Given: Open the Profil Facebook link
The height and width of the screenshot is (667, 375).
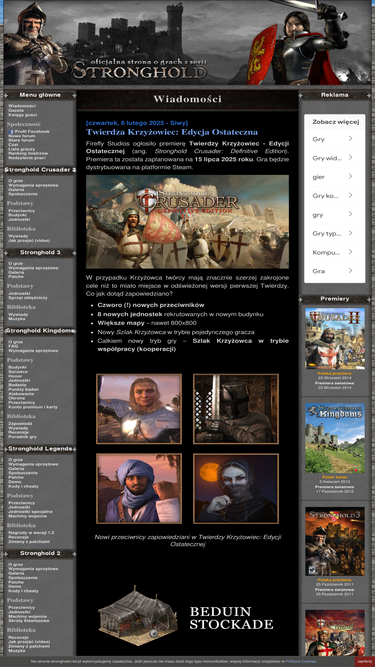Looking at the screenshot, I should pyautogui.click(x=29, y=131).
